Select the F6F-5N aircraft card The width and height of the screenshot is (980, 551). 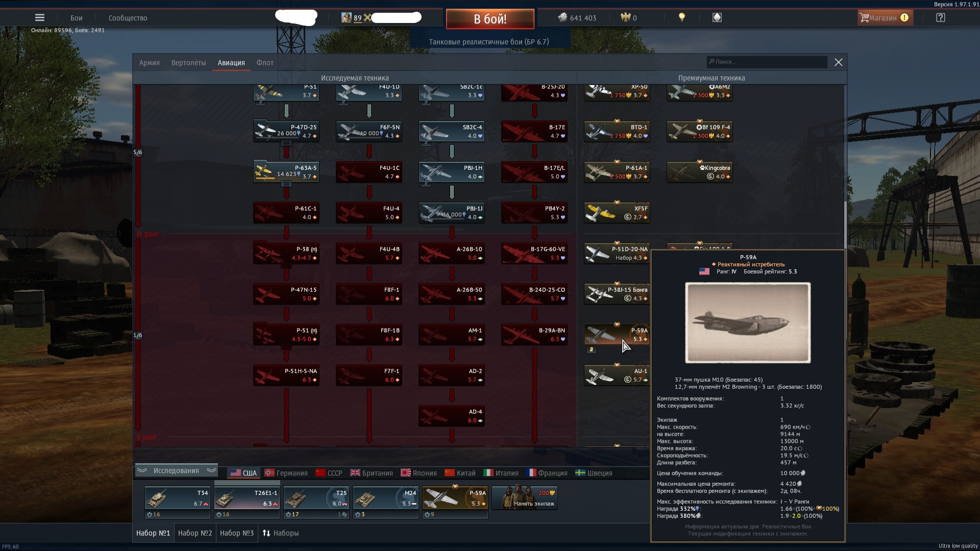[x=369, y=131]
